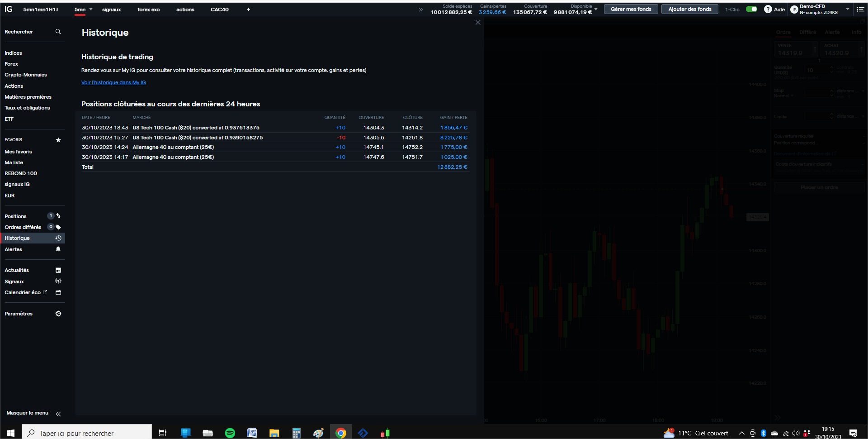Expand the Demo-CFD account dropdown
The height and width of the screenshot is (439, 868).
pyautogui.click(x=848, y=9)
